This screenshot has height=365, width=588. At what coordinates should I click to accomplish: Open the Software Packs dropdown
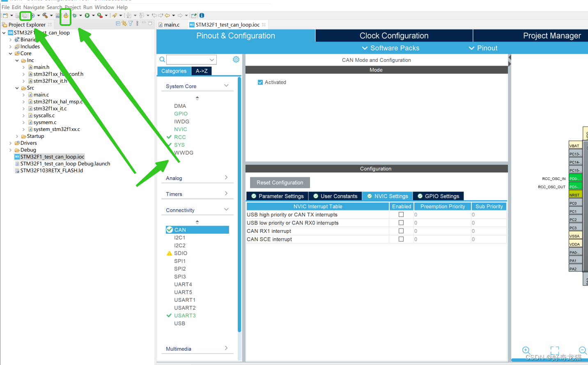click(x=390, y=48)
